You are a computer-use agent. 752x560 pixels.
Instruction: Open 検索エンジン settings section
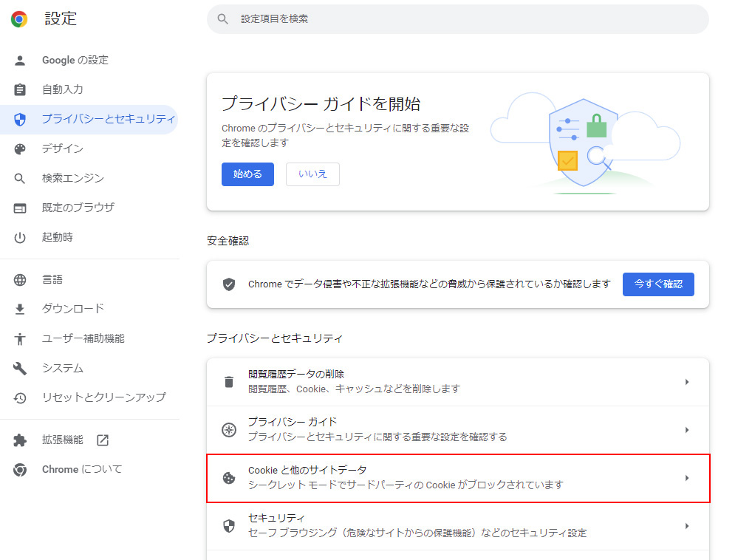coord(89,178)
